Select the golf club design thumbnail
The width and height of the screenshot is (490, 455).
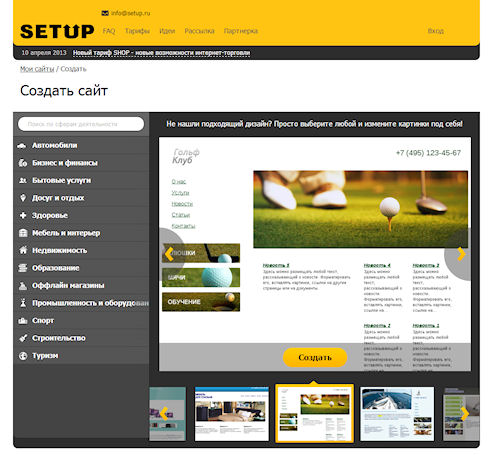[314, 414]
